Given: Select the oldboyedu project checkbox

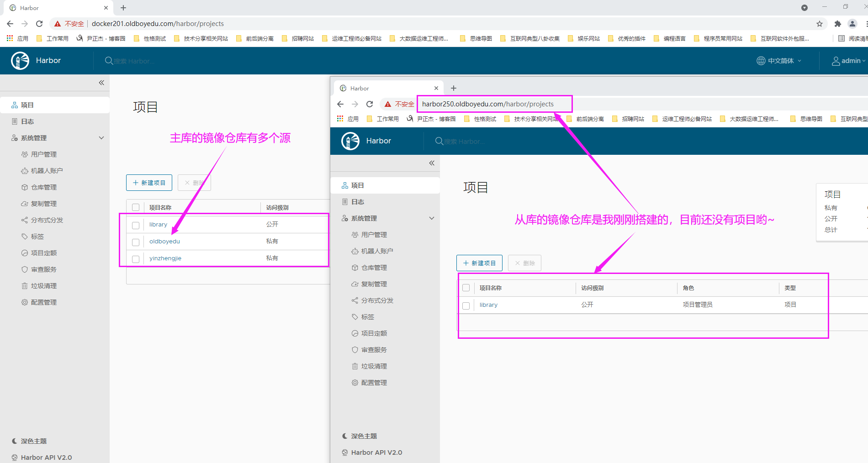Looking at the screenshot, I should click(x=136, y=242).
